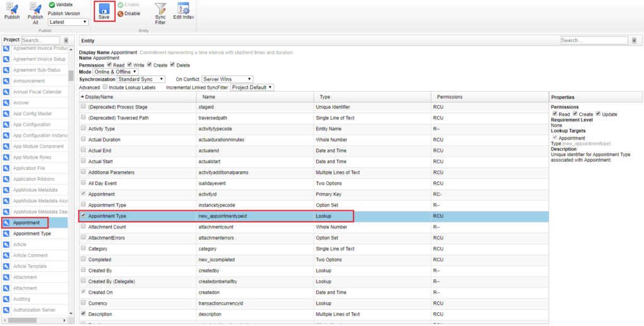Toggle the Write permission checkbox
Viewport: 644px width, 326px height.
tap(130, 65)
